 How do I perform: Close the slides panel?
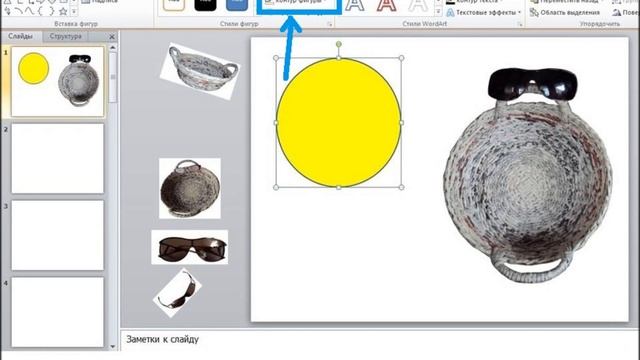112,37
